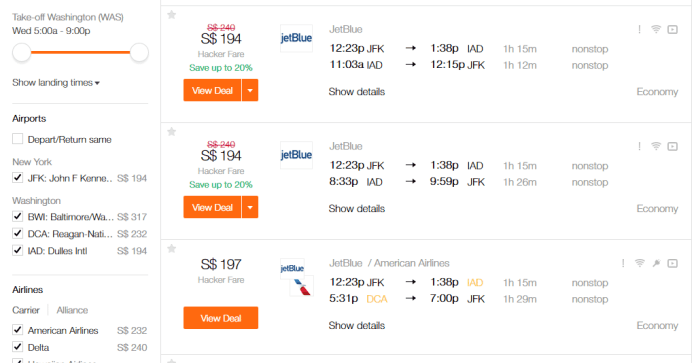Expand Show landing times option

56,83
